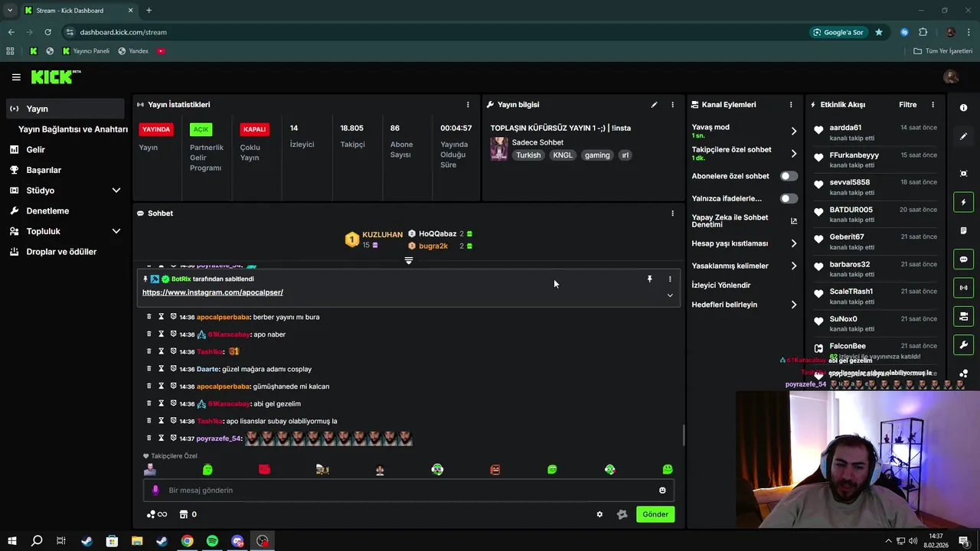Open Etkinlik Akışı panel options menu
Screen dimensions: 980x551
[x=933, y=105]
